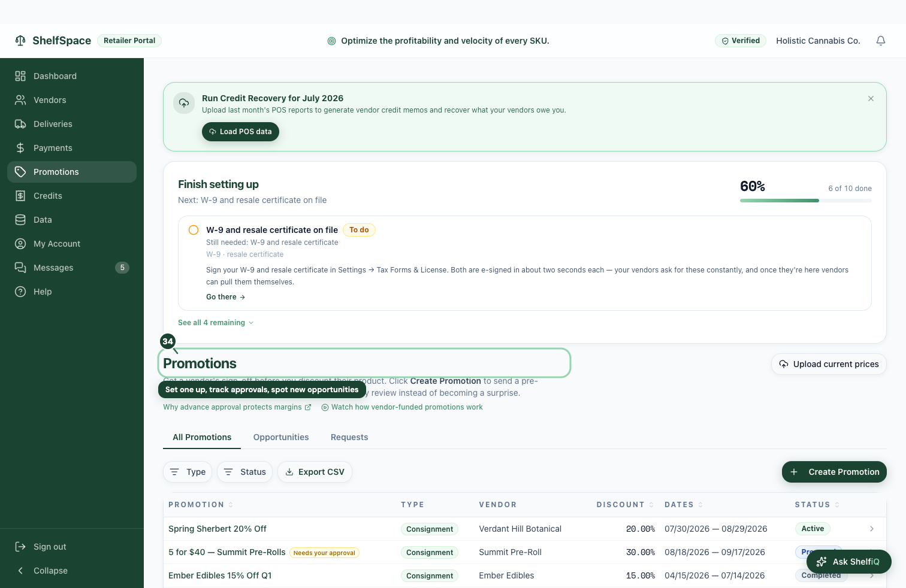Click Ember Edibles 15% Off Q1 promotion

click(x=220, y=575)
